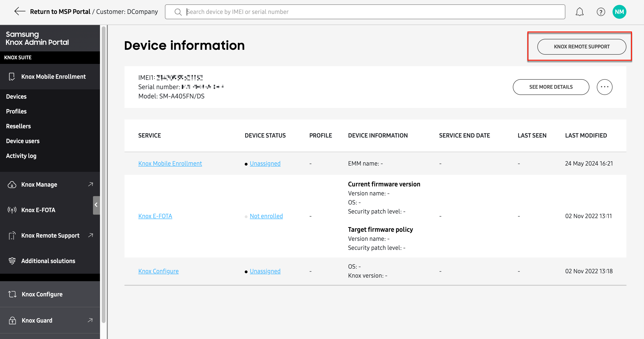Image resolution: width=644 pixels, height=339 pixels.
Task: Click the DEVICE INFORMATION column header
Action: coord(378,135)
